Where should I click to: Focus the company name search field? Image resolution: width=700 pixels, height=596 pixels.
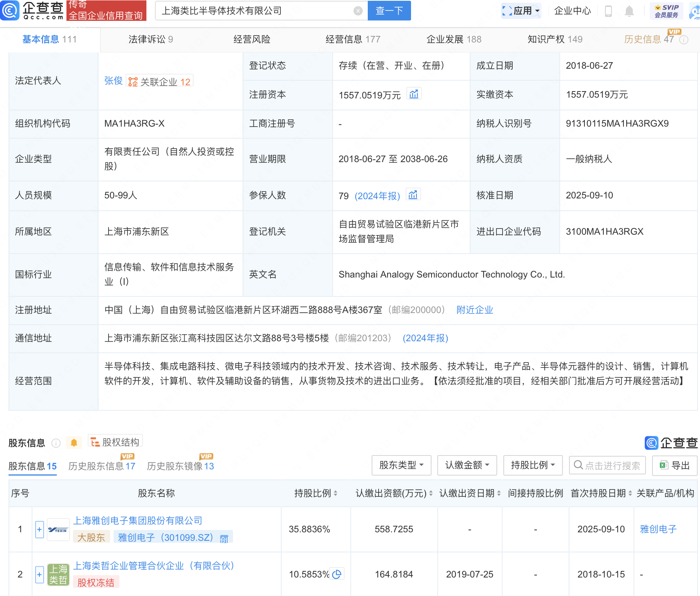[255, 11]
